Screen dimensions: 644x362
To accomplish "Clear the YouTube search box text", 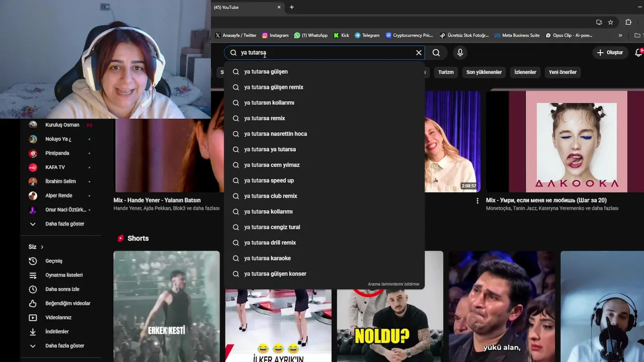I will [419, 52].
